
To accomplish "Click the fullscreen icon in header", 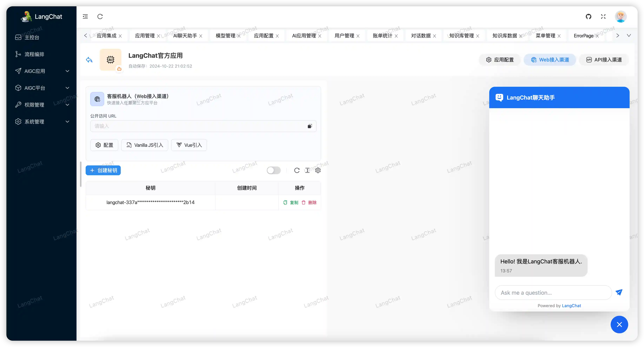I will [603, 17].
